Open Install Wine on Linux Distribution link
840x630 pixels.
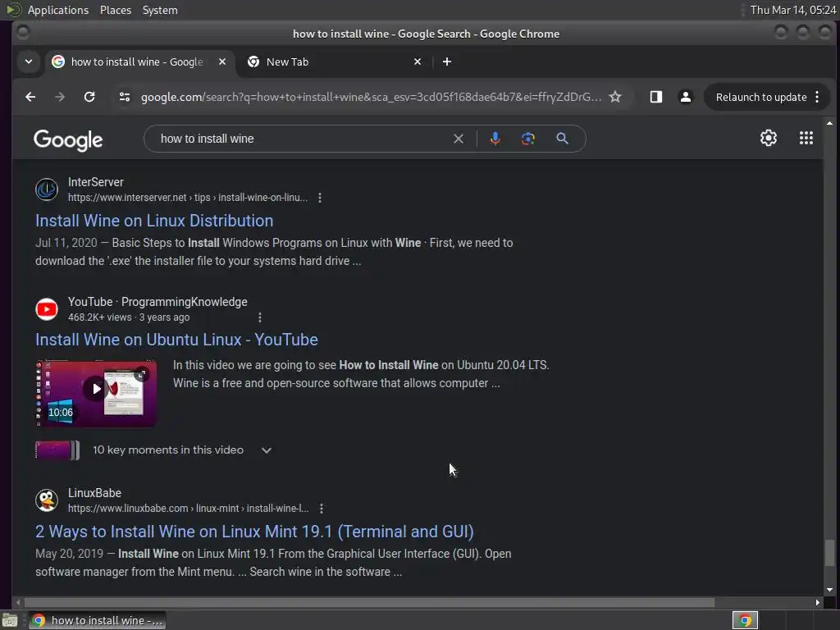click(154, 221)
